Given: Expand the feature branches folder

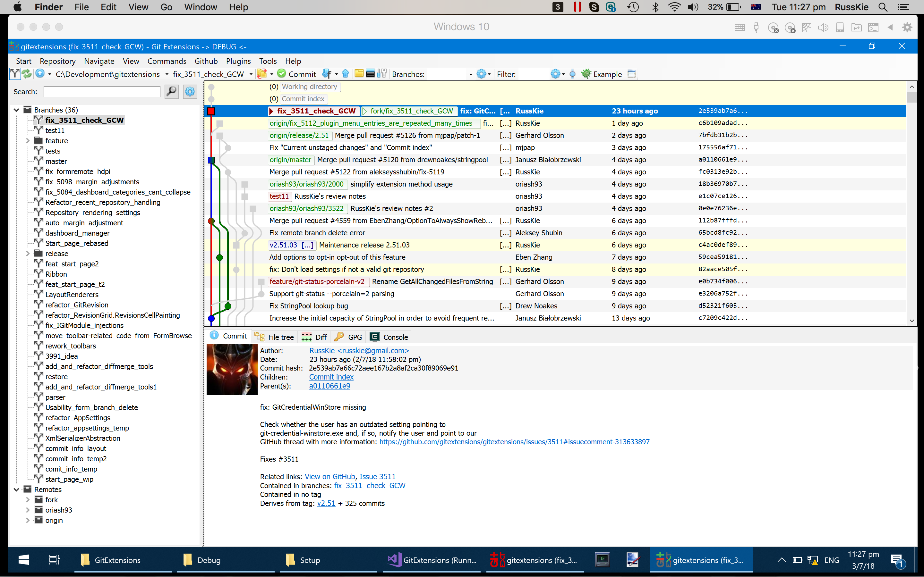Looking at the screenshot, I should (x=28, y=140).
